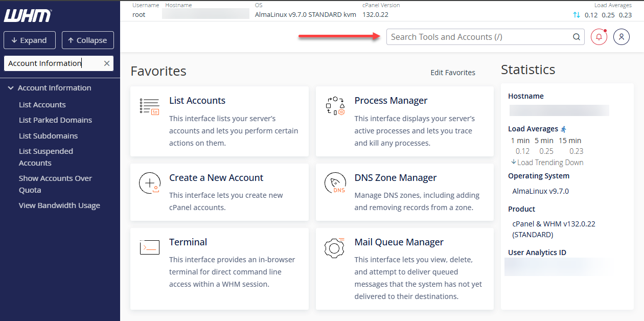Click the search magnifier in the search bar
This screenshot has height=321, width=644.
(x=576, y=36)
